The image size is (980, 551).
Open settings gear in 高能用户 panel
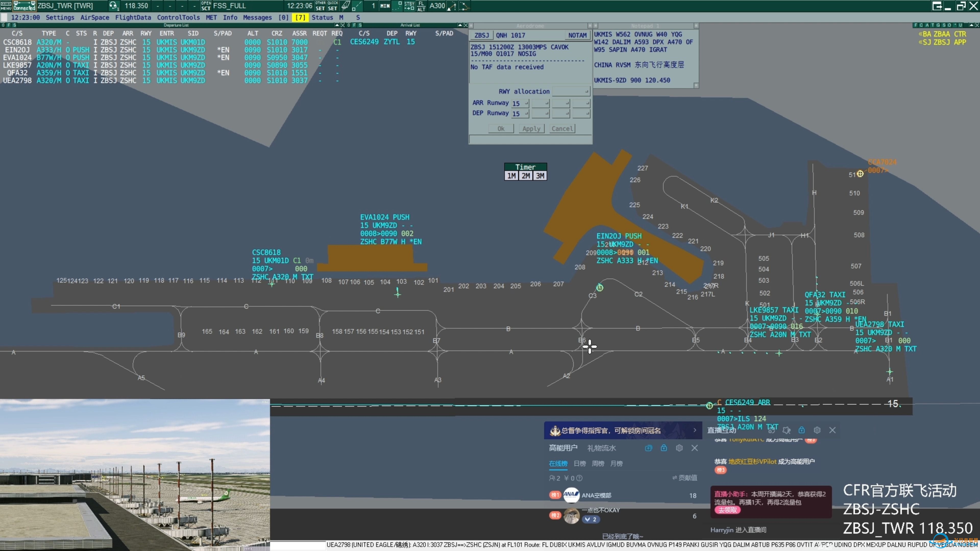679,448
